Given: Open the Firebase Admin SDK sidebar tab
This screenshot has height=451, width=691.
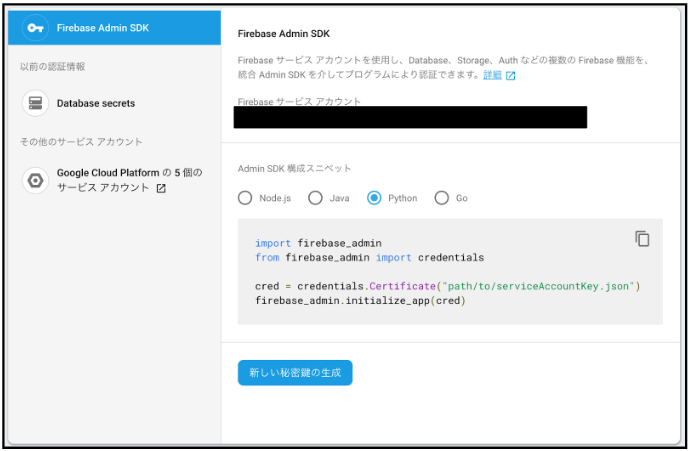Looking at the screenshot, I should 115,28.
